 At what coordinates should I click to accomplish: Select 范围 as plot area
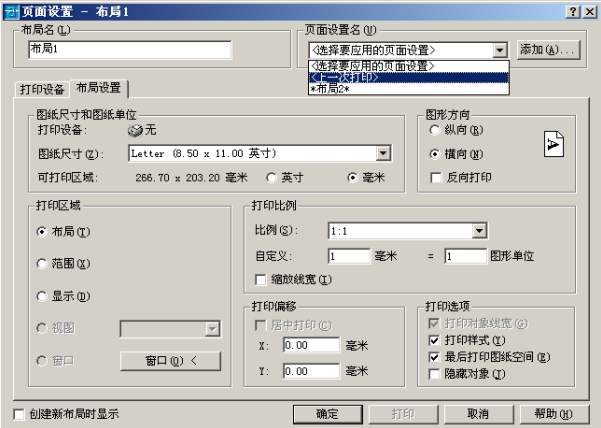click(41, 264)
